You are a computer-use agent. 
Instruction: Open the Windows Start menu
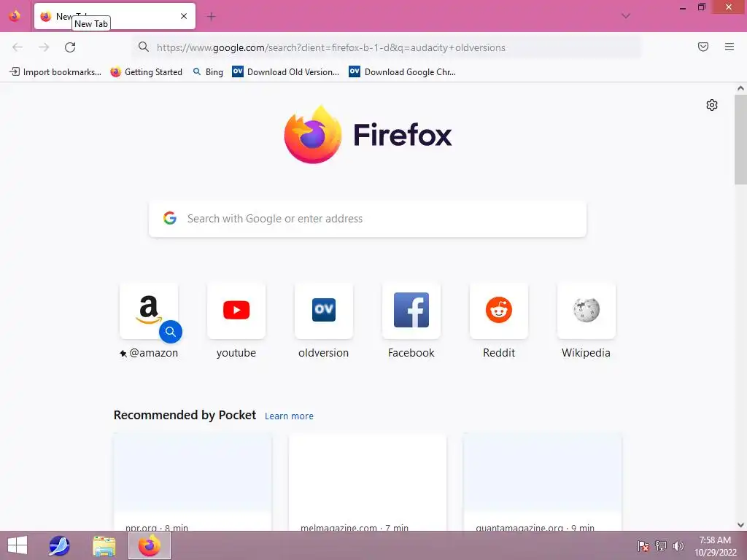18,545
